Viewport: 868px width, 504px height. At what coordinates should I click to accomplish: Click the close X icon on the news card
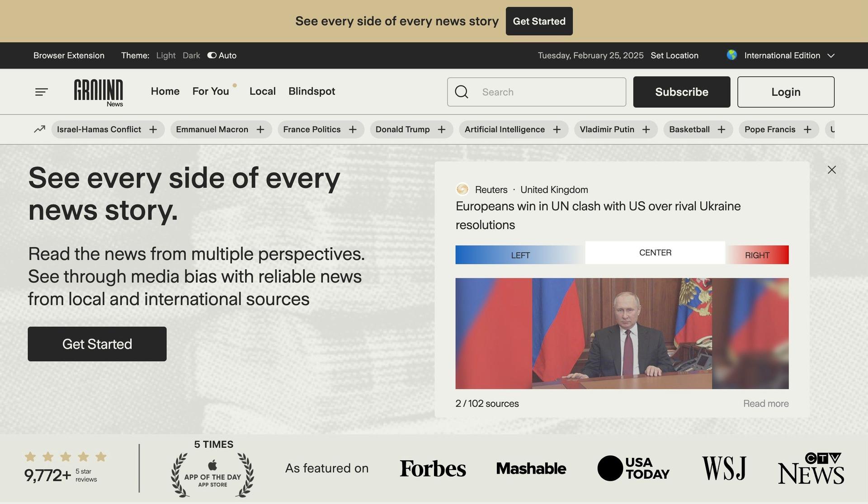(831, 169)
